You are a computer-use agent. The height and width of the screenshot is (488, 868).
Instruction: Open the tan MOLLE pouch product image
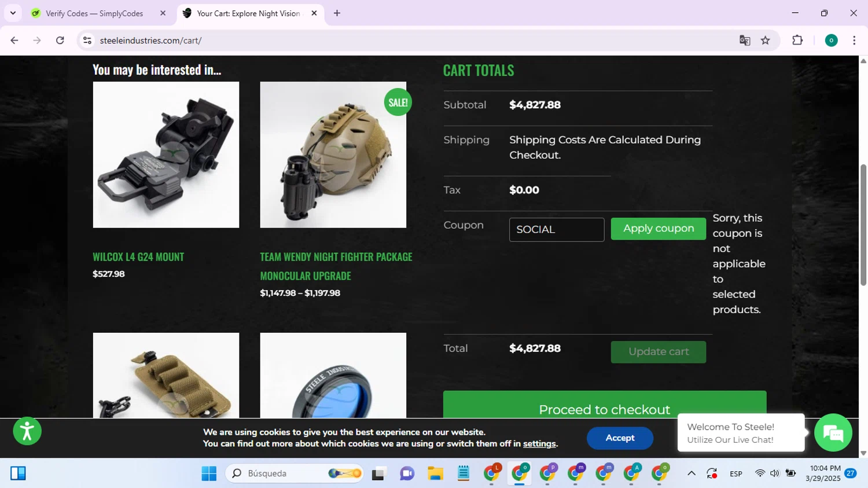pyautogui.click(x=166, y=375)
